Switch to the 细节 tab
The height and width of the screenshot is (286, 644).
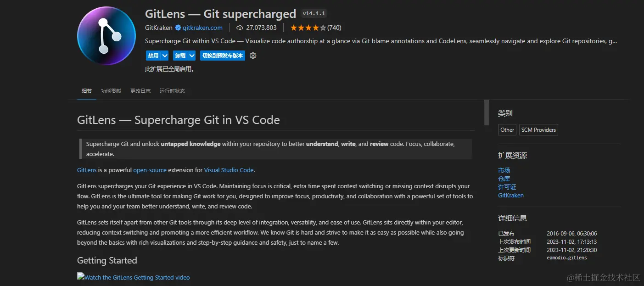click(x=87, y=91)
